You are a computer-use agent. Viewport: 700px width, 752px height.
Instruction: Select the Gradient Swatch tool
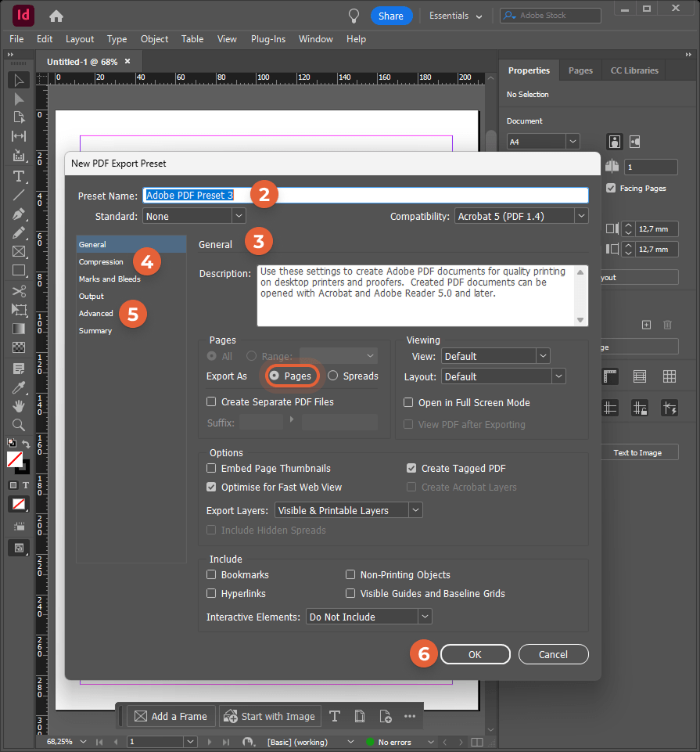(x=19, y=329)
